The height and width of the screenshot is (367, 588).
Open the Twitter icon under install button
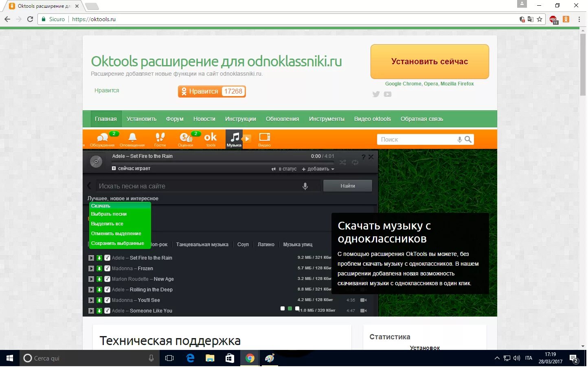[x=377, y=94]
